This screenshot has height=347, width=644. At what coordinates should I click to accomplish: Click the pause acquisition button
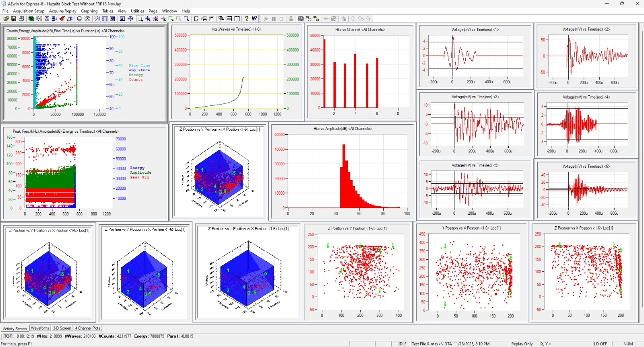[x=274, y=19]
